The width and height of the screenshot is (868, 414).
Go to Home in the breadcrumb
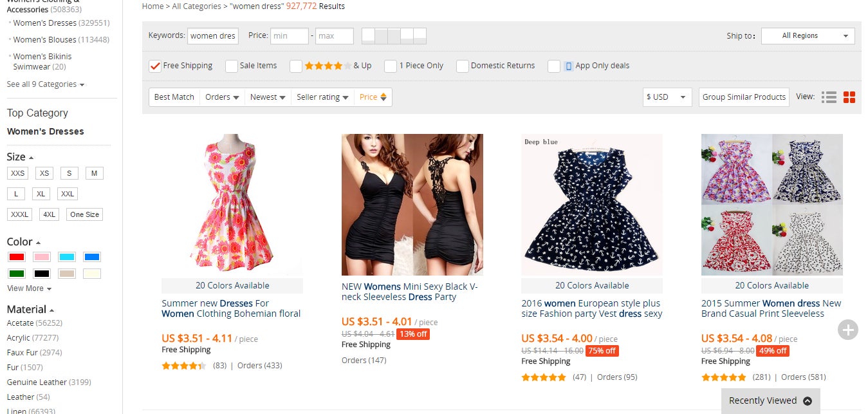pos(152,6)
